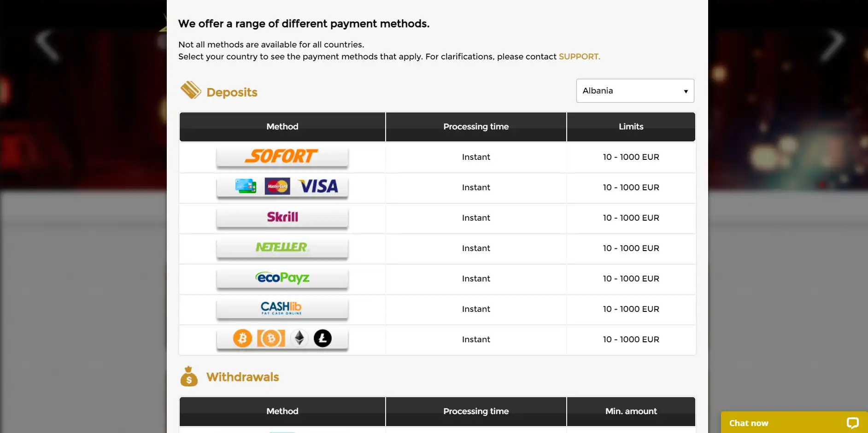Click the deposits Limits column header
This screenshot has width=868, height=433.
(631, 127)
